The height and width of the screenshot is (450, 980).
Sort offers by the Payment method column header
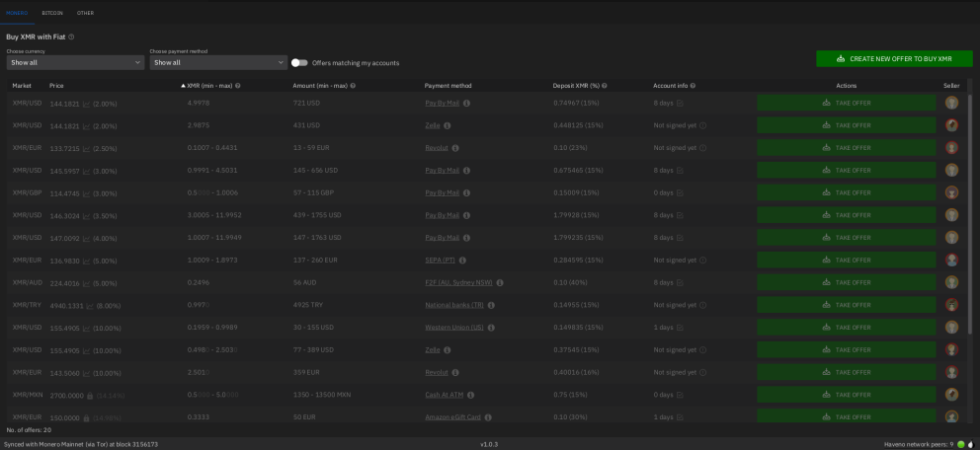[449, 86]
